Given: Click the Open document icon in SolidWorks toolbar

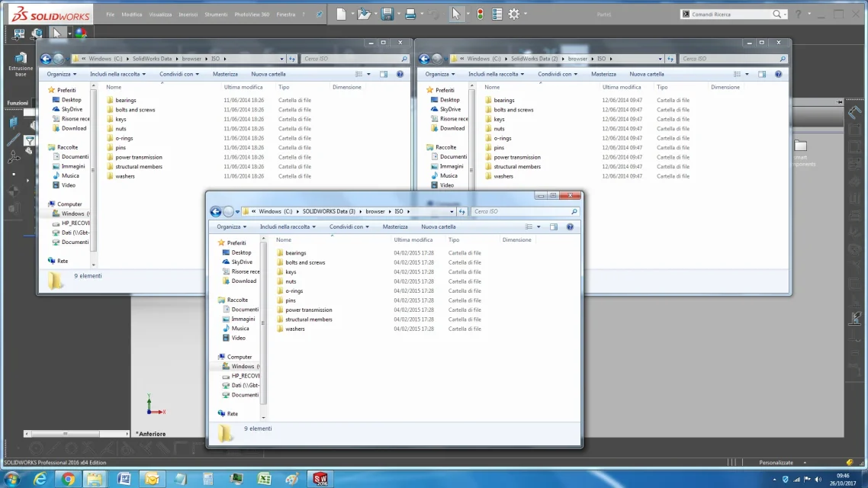Looking at the screenshot, I should [x=363, y=14].
